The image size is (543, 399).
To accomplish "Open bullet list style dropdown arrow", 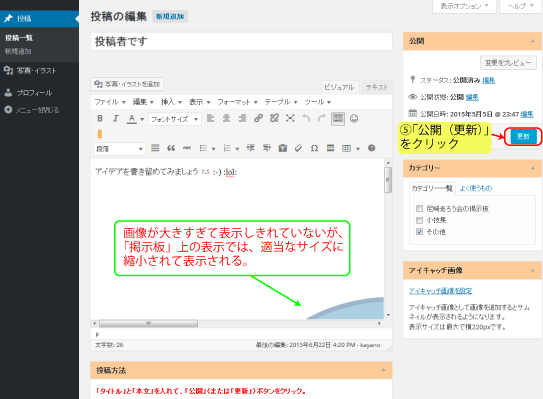I will click(213, 149).
